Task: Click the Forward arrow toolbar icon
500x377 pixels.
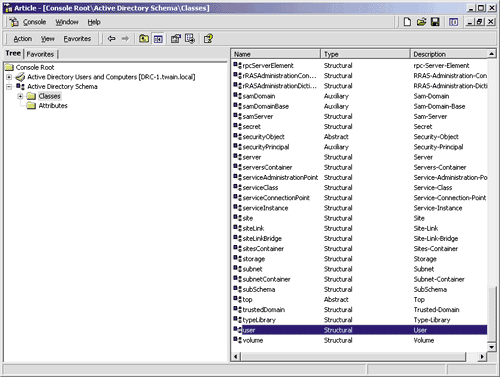Action: click(125, 39)
